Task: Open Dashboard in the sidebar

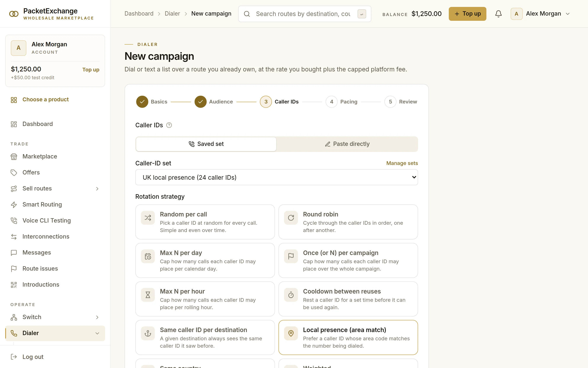Action: pyautogui.click(x=55, y=124)
